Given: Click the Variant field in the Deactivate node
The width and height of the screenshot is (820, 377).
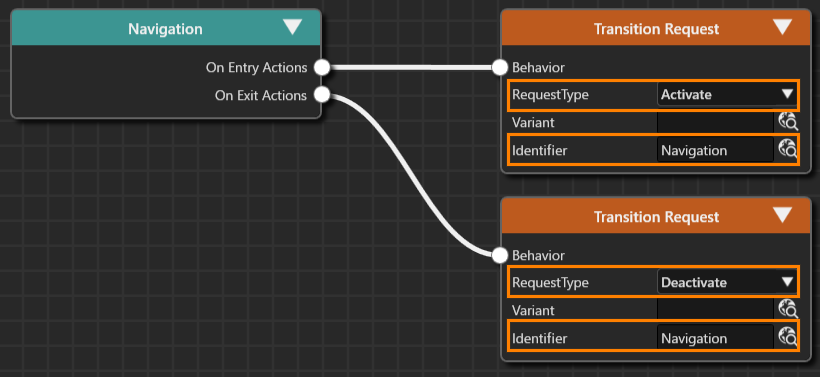Looking at the screenshot, I should pyautogui.click(x=715, y=310).
